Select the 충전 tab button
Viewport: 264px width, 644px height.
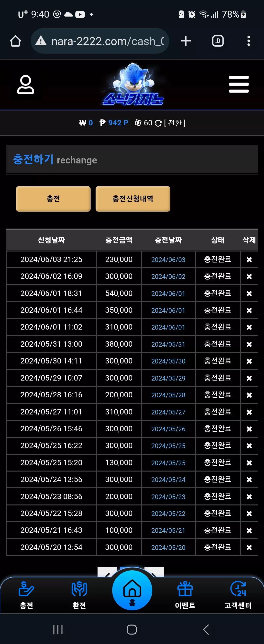(x=53, y=199)
